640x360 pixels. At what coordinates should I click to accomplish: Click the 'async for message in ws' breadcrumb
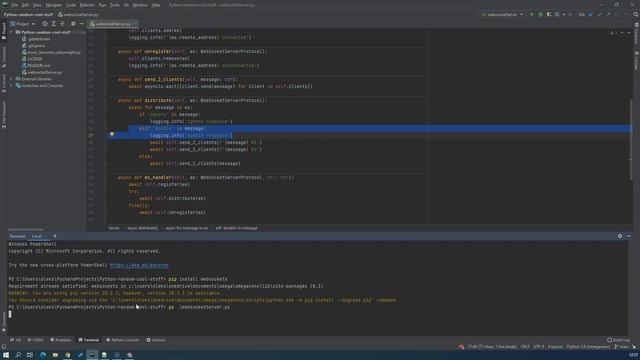pos(187,228)
